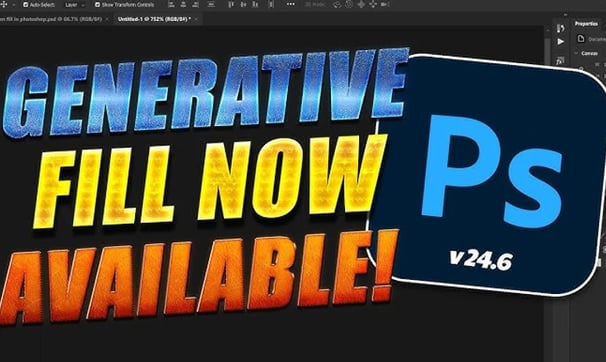The height and width of the screenshot is (362, 606).
Task: Click Align left edges icon
Action: coord(172,5)
